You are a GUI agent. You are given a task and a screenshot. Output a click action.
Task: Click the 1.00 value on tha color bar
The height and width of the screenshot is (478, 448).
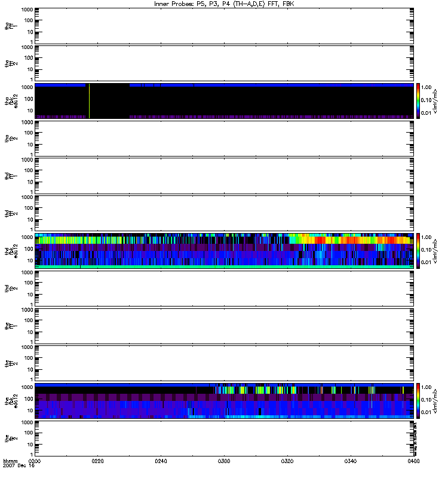(426, 87)
